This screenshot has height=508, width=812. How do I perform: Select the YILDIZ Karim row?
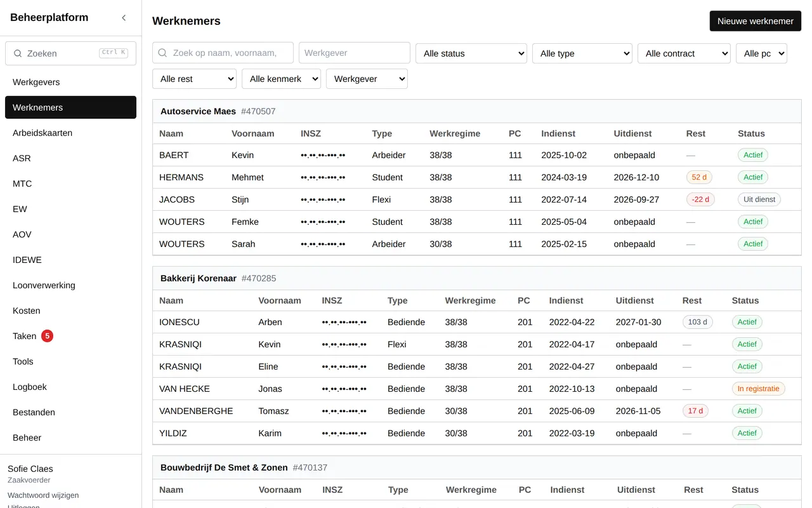(477, 433)
